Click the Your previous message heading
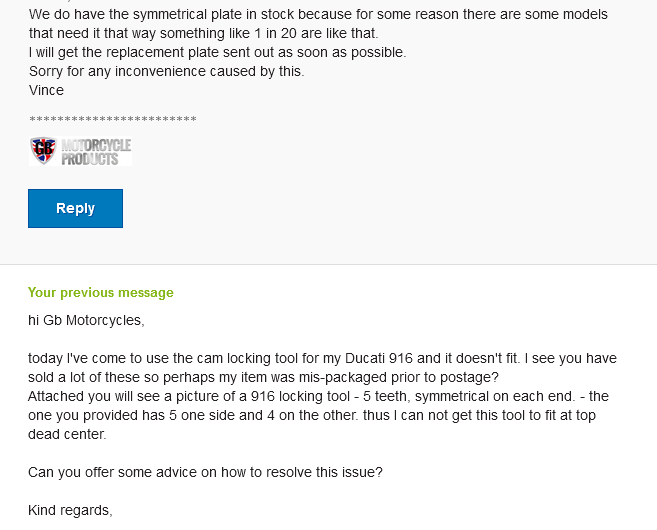The height and width of the screenshot is (530, 657). [101, 292]
